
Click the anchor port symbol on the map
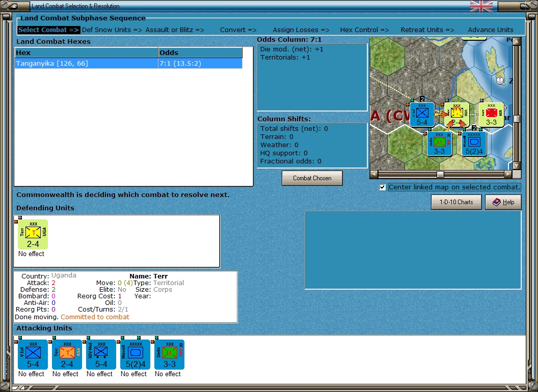(x=500, y=80)
